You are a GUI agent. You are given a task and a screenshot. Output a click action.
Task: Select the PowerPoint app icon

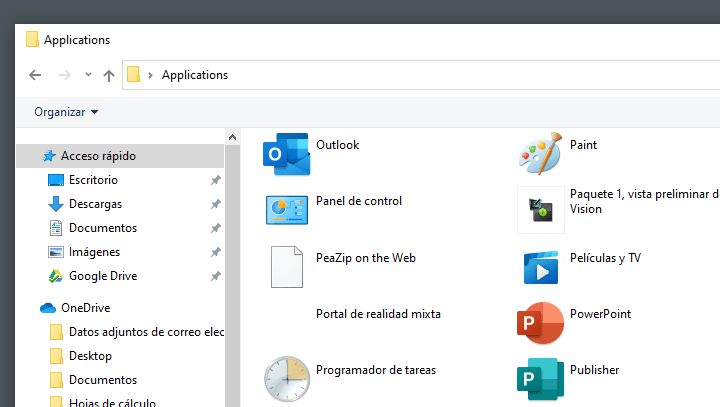540,323
